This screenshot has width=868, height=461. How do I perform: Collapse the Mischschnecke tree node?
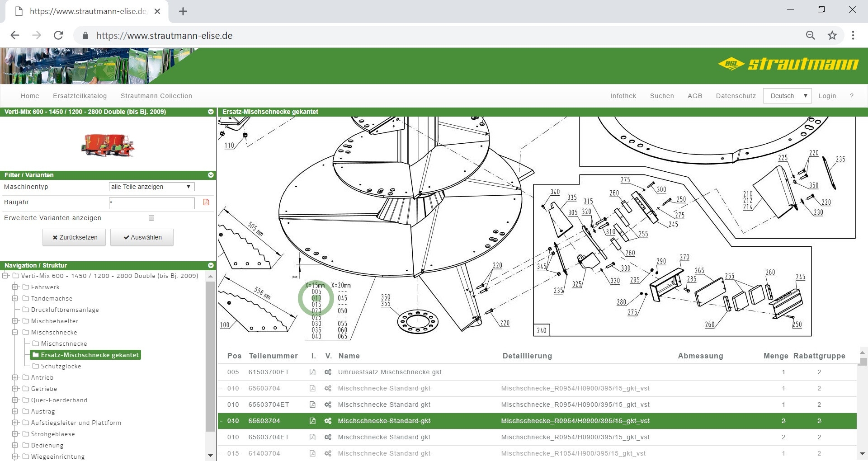point(15,332)
